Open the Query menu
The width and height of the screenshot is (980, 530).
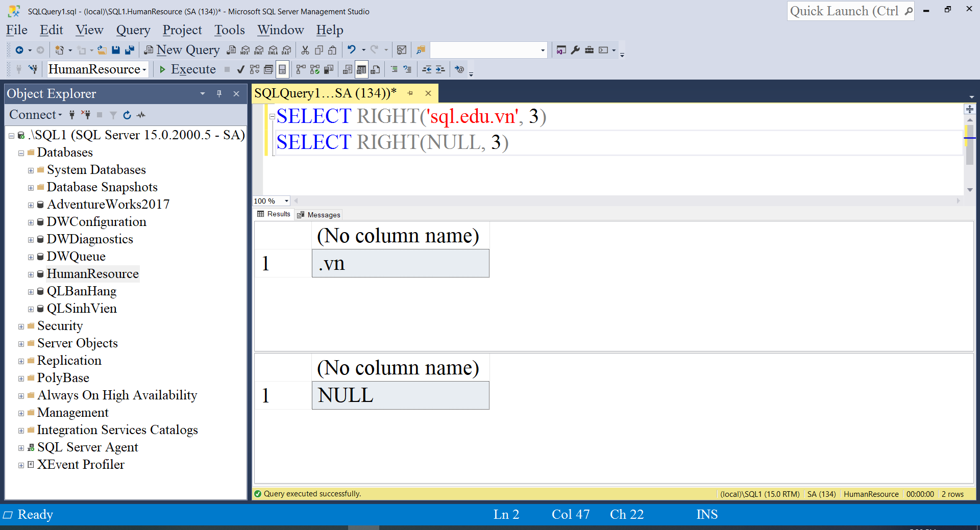pos(133,30)
